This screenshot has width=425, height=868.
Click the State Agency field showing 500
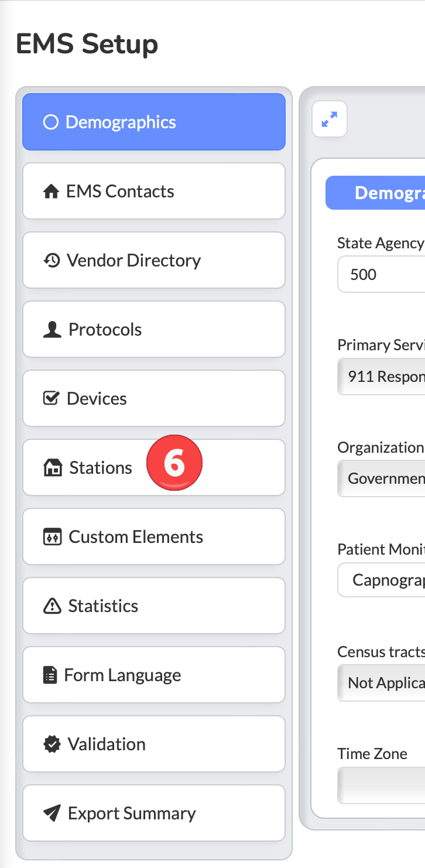point(381,274)
